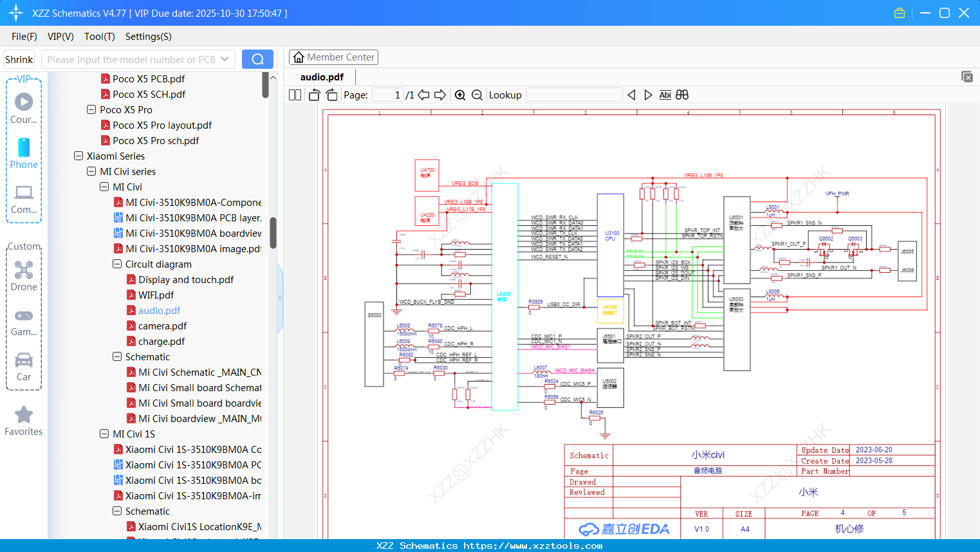Toggle the two-page side panel view
980x552 pixels.
(295, 95)
